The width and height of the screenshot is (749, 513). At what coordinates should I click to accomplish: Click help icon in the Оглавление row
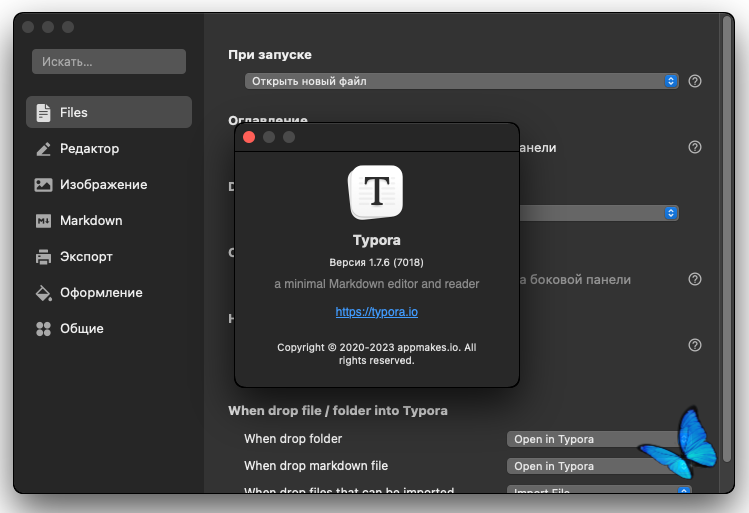tap(695, 147)
